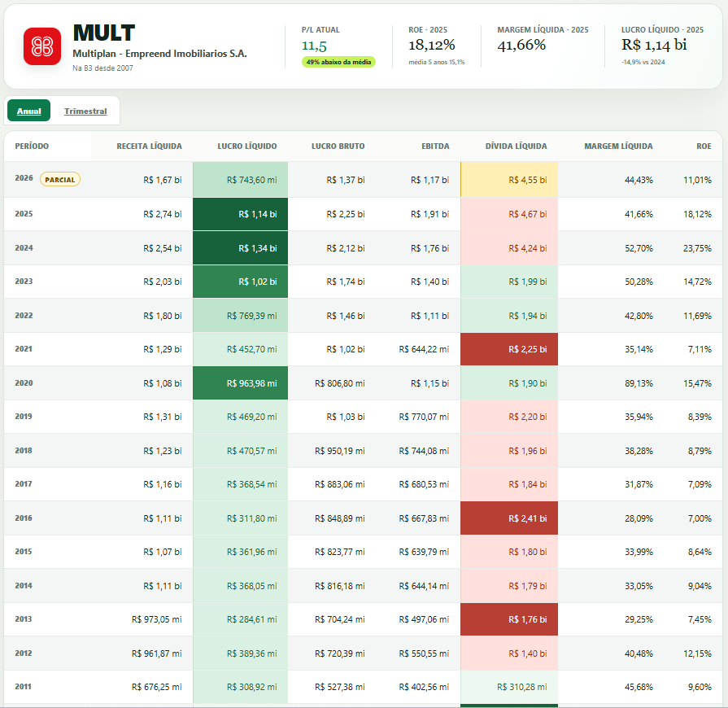The width and height of the screenshot is (728, 708).
Task: Select the 2016 period row label
Action: (24, 518)
